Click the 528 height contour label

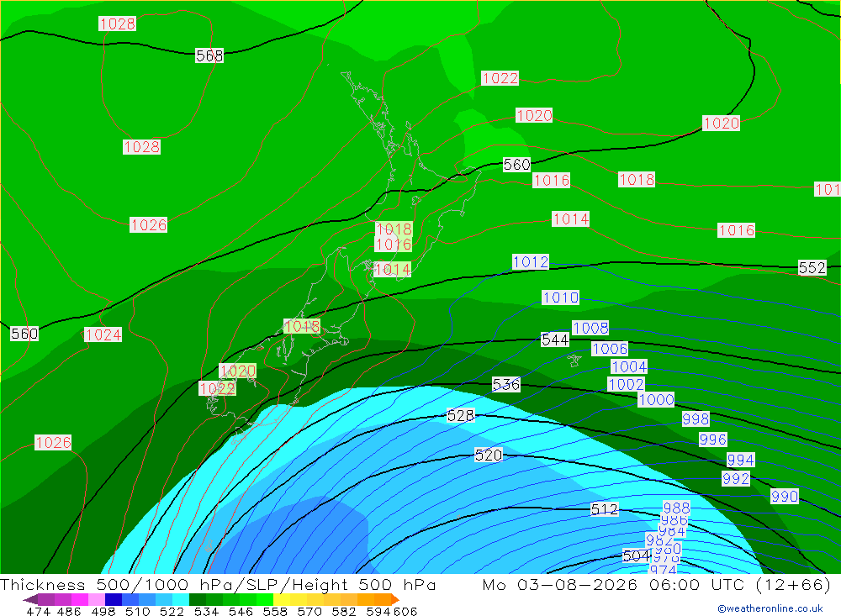(460, 415)
